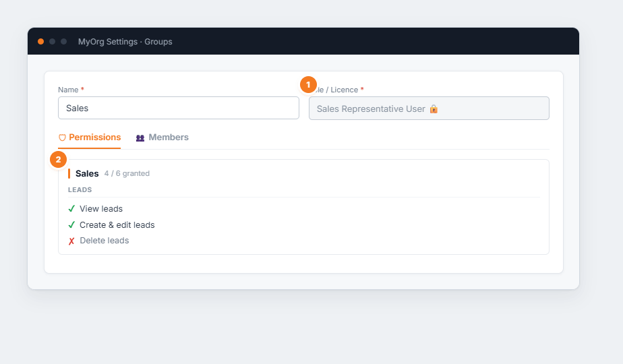Toggle the Create & edit leads checkmark
Screen dimensions: 623x364
pyautogui.click(x=71, y=225)
